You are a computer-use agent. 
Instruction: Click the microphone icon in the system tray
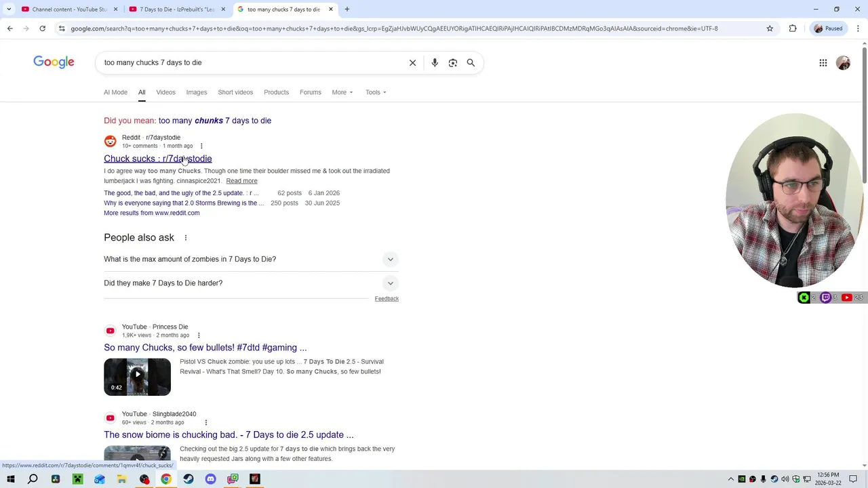tap(763, 479)
